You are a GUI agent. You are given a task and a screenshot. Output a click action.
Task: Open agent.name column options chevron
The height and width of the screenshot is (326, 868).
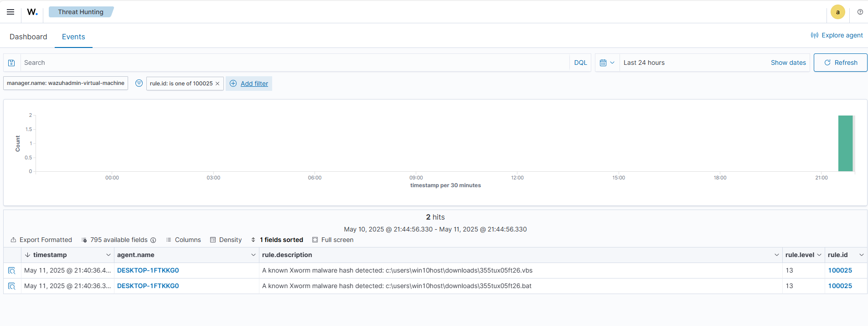tap(253, 255)
